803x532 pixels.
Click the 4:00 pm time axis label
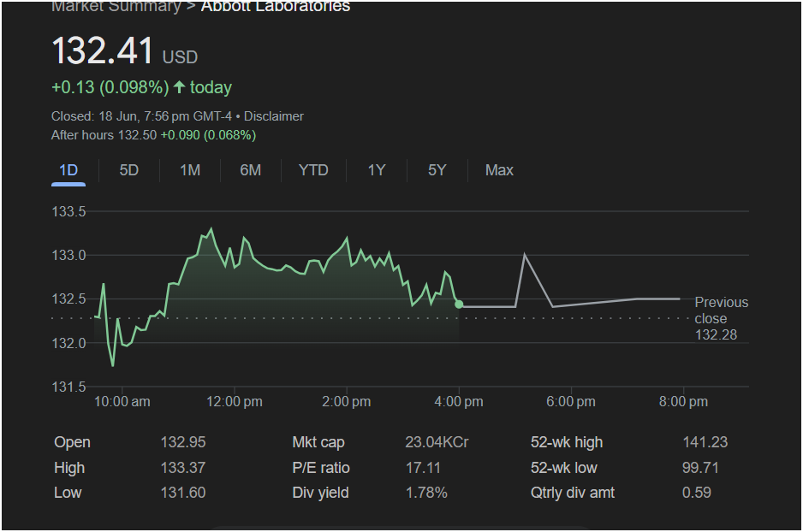[458, 401]
